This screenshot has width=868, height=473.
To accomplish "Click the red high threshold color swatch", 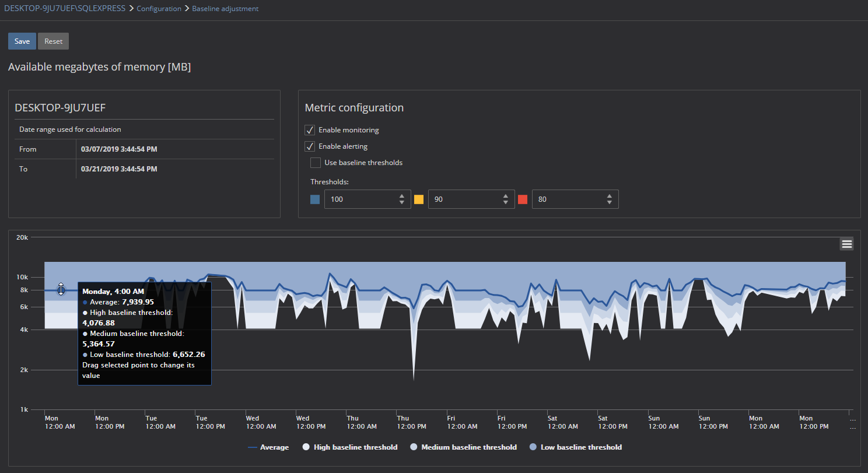I will coord(523,199).
